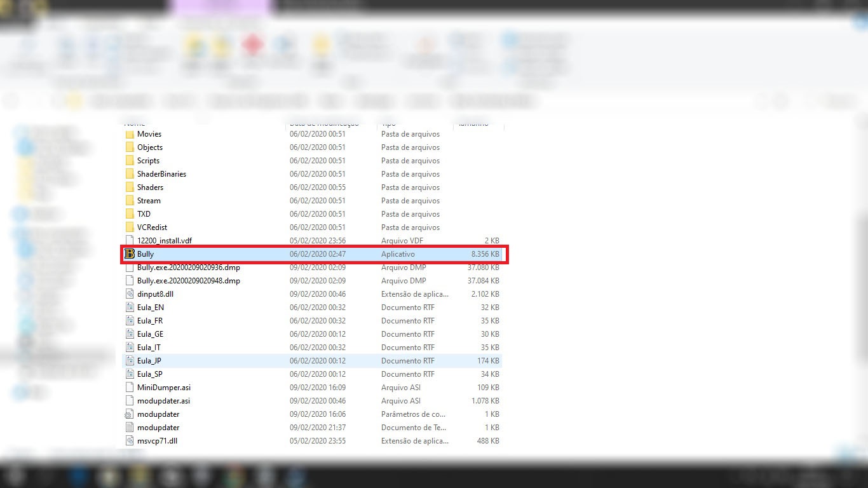Click the "Arquivo VDF" type cell
868x488 pixels.
[x=402, y=241]
